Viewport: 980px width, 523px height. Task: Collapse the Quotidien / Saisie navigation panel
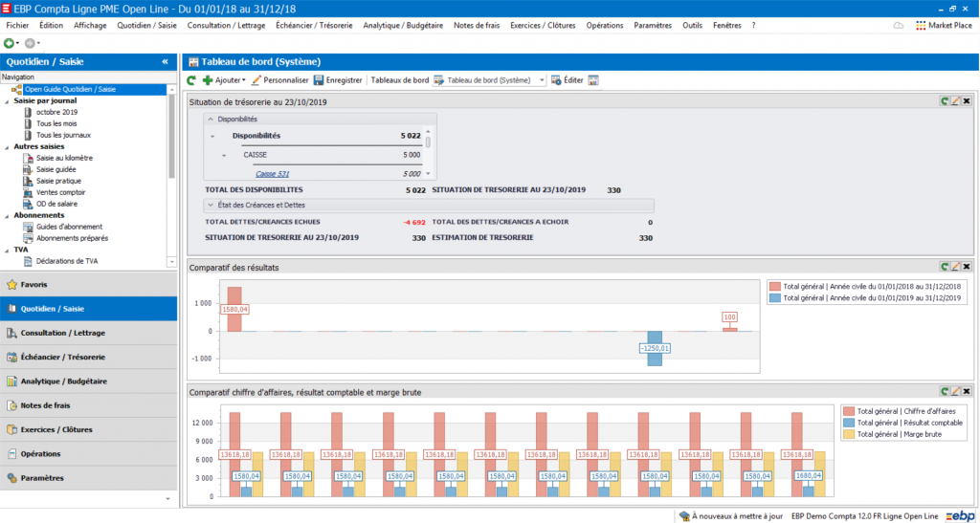tap(165, 62)
